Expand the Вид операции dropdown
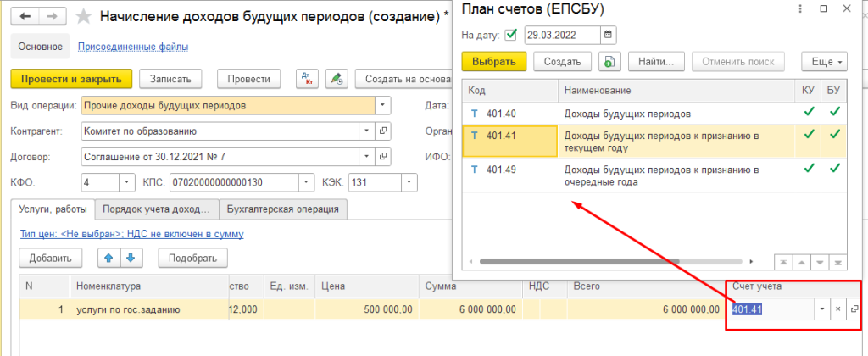The image size is (868, 356). 382,106
